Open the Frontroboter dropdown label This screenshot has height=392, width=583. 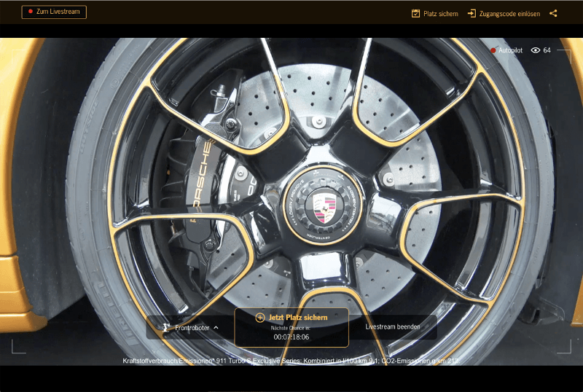pyautogui.click(x=192, y=328)
